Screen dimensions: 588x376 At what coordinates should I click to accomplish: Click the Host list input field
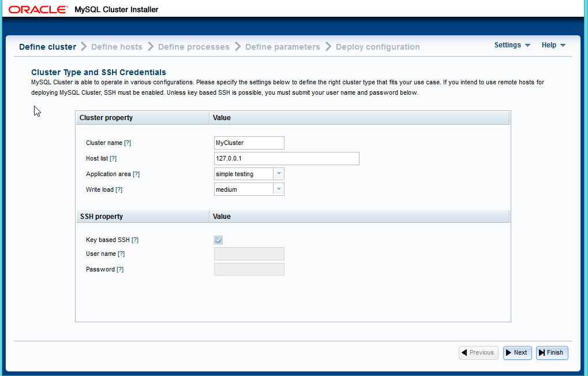tap(287, 158)
